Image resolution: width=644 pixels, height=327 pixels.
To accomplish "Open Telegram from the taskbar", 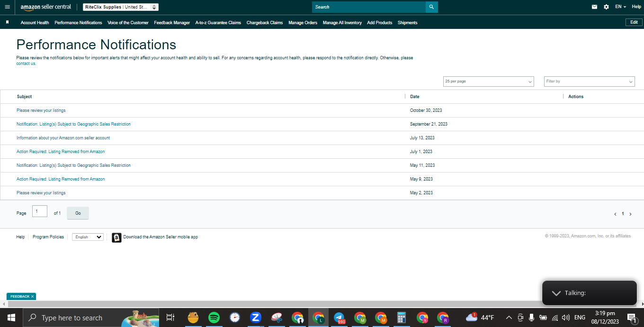I will [339, 318].
